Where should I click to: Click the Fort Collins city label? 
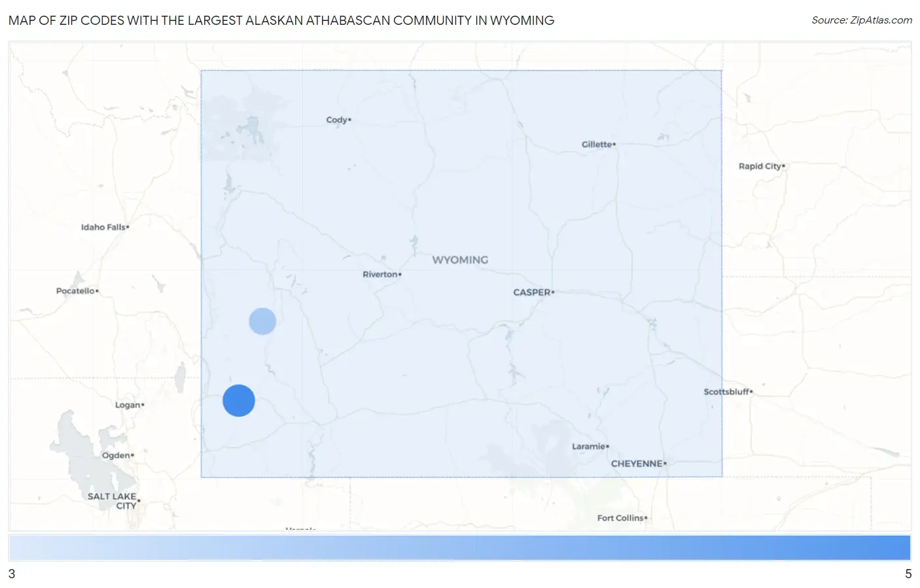[x=620, y=518]
